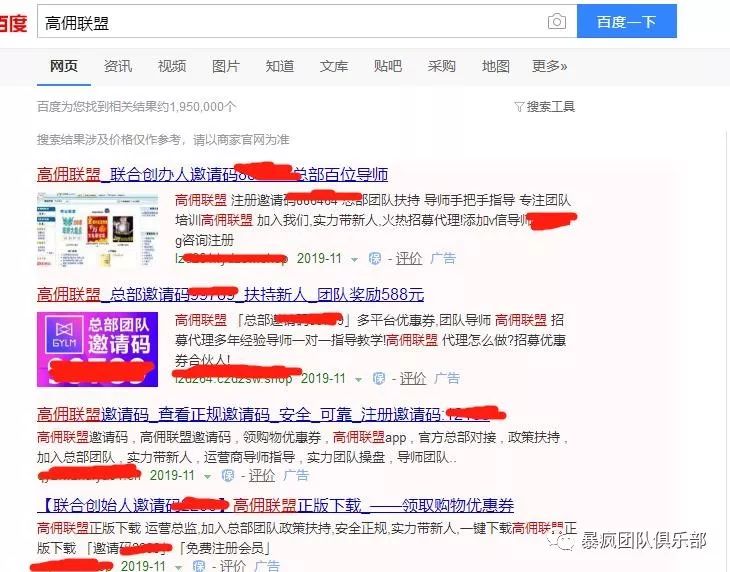Click the 百度一下 search button
The height and width of the screenshot is (572, 730).
627,21
